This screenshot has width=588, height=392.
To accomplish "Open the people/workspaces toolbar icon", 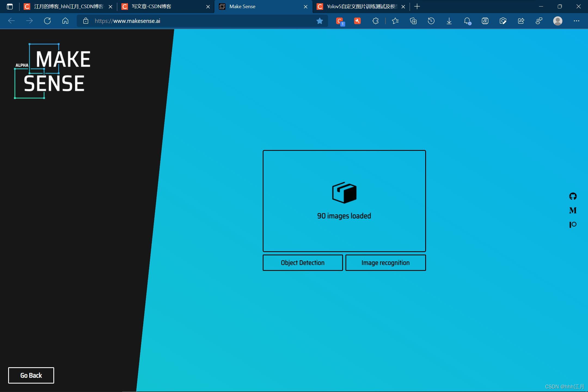I will pos(539,21).
